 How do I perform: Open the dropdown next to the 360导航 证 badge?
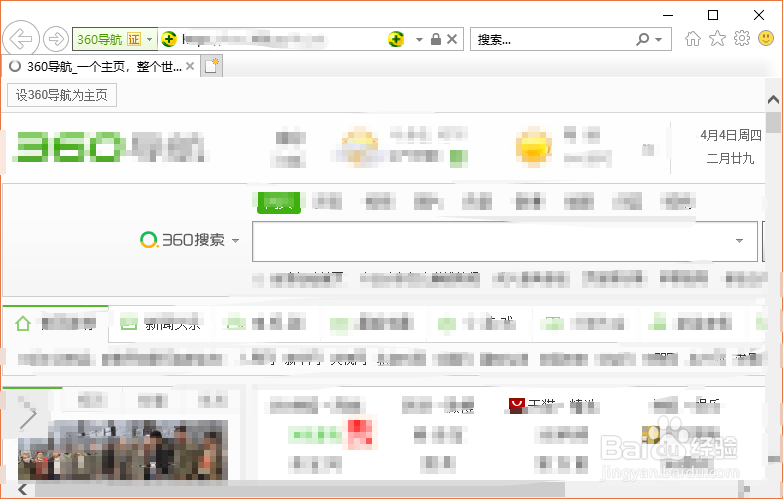[x=149, y=39]
